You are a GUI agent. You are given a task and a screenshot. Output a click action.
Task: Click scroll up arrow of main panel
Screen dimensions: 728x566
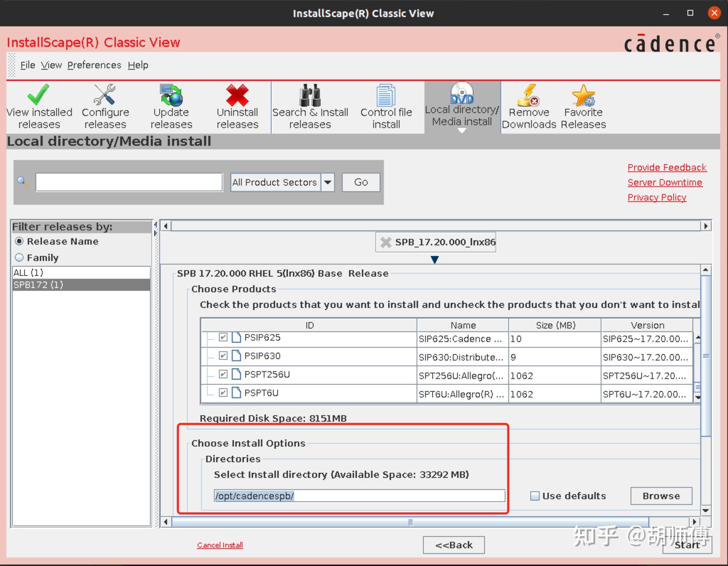click(706, 270)
